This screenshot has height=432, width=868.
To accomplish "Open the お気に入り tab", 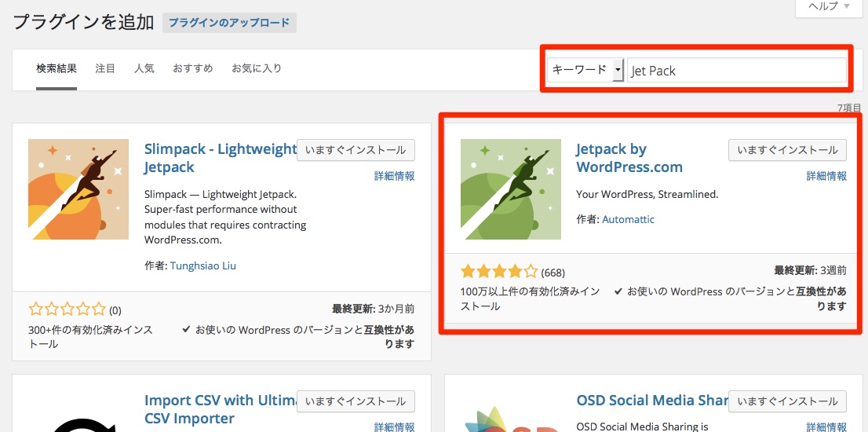I will 257,68.
